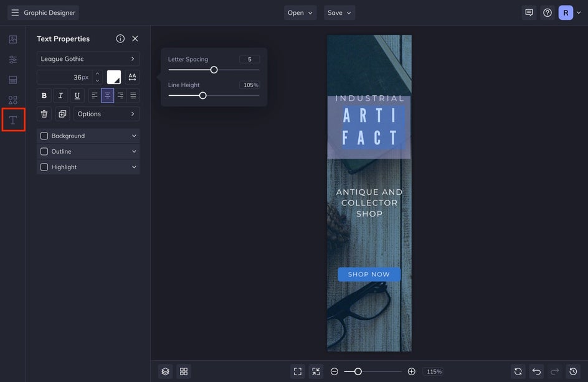Open the Help question mark icon
The image size is (588, 382).
pyautogui.click(x=548, y=12)
